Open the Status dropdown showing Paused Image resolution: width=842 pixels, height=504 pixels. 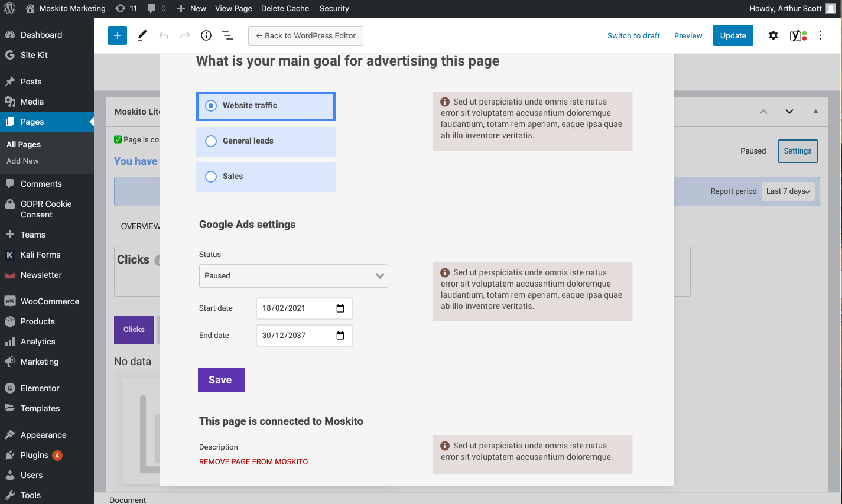coord(294,276)
